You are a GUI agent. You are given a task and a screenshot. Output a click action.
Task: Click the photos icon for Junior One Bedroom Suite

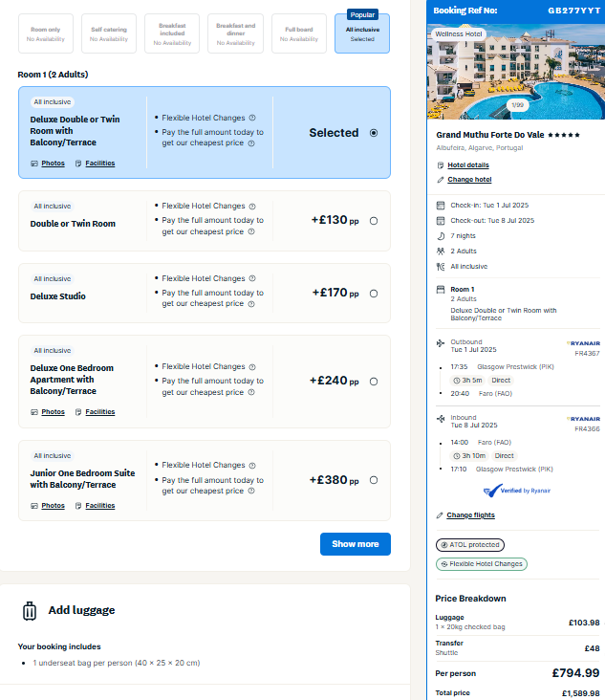pos(33,506)
